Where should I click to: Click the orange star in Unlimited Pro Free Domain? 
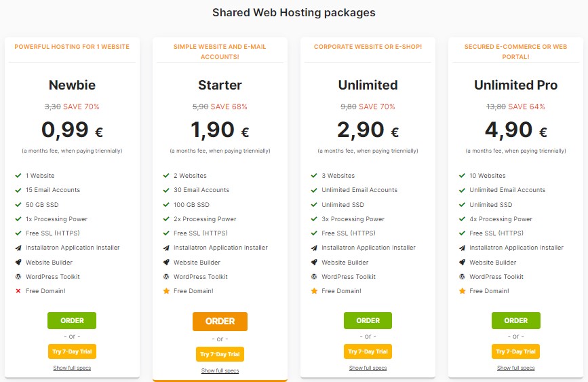click(x=462, y=291)
